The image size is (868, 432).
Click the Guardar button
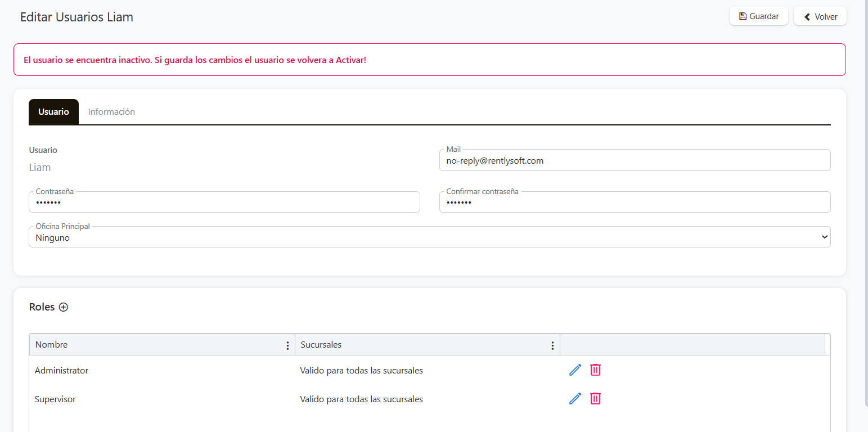click(758, 16)
